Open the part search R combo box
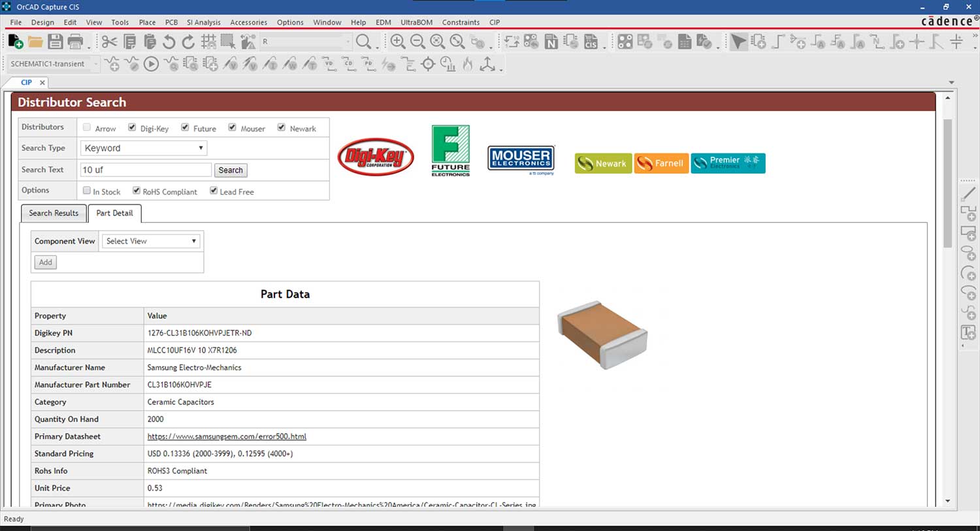The image size is (980, 531). [x=306, y=42]
